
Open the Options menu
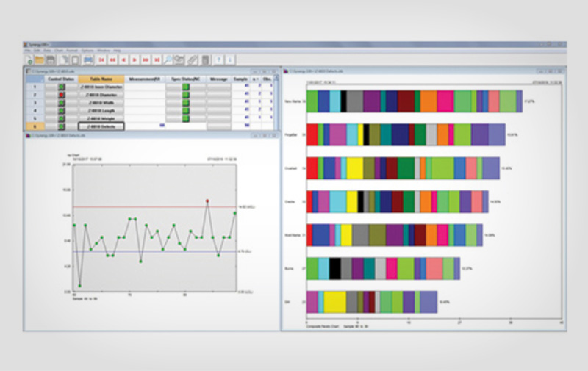coord(87,51)
